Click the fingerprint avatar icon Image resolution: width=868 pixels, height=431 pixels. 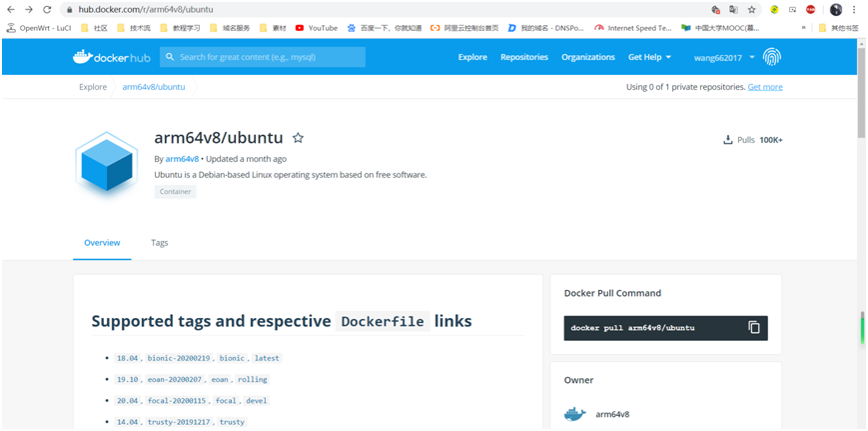tap(772, 57)
